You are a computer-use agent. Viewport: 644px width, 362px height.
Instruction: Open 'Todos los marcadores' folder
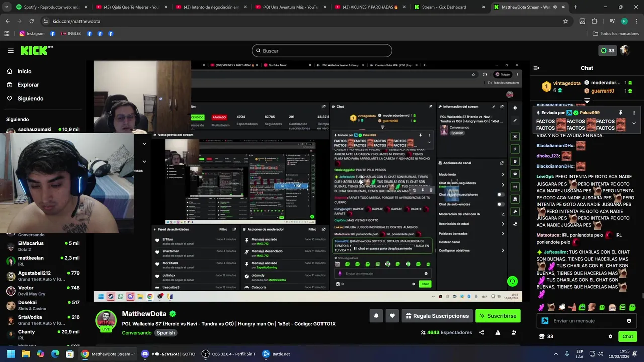[616, 34]
